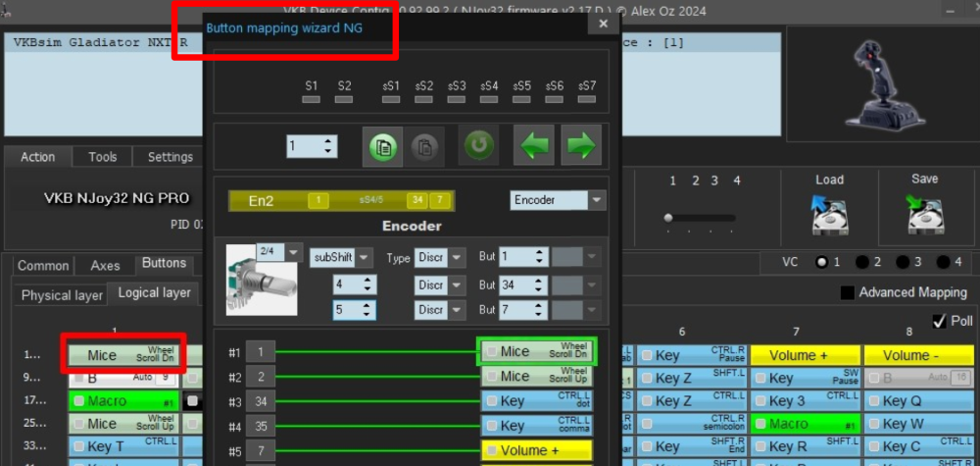Viewport: 980px width, 466px height.
Task: Click the sS6 subshift indicator
Action: pos(554,99)
